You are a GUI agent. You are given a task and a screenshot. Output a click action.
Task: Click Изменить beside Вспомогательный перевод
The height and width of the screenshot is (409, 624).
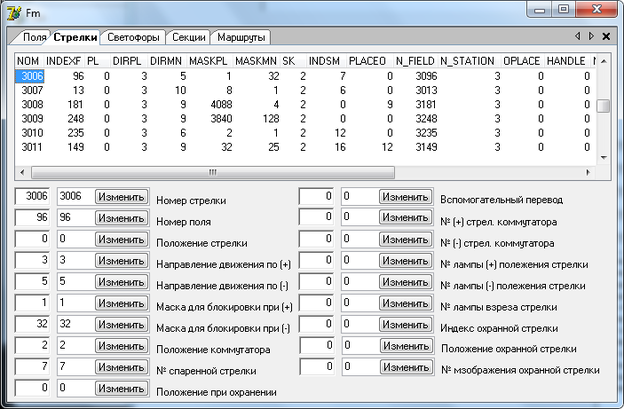click(405, 198)
